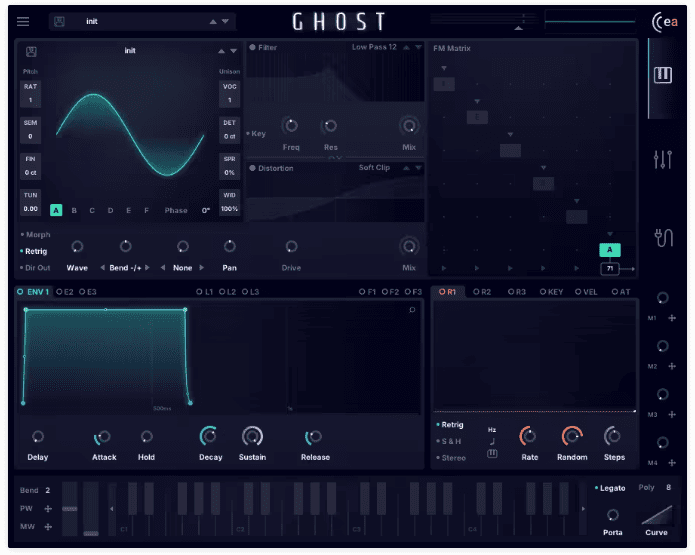Image resolution: width=695 pixels, height=555 pixels.
Task: Enable the Dir Out option
Action: point(35,268)
